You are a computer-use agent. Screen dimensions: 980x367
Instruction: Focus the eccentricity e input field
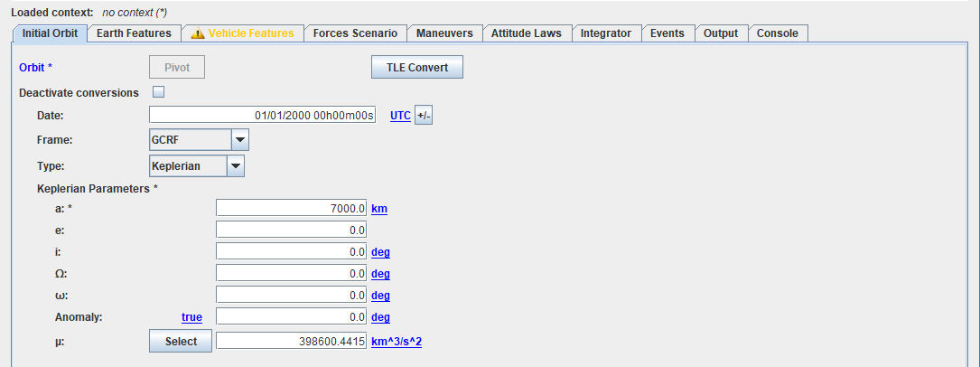click(292, 231)
